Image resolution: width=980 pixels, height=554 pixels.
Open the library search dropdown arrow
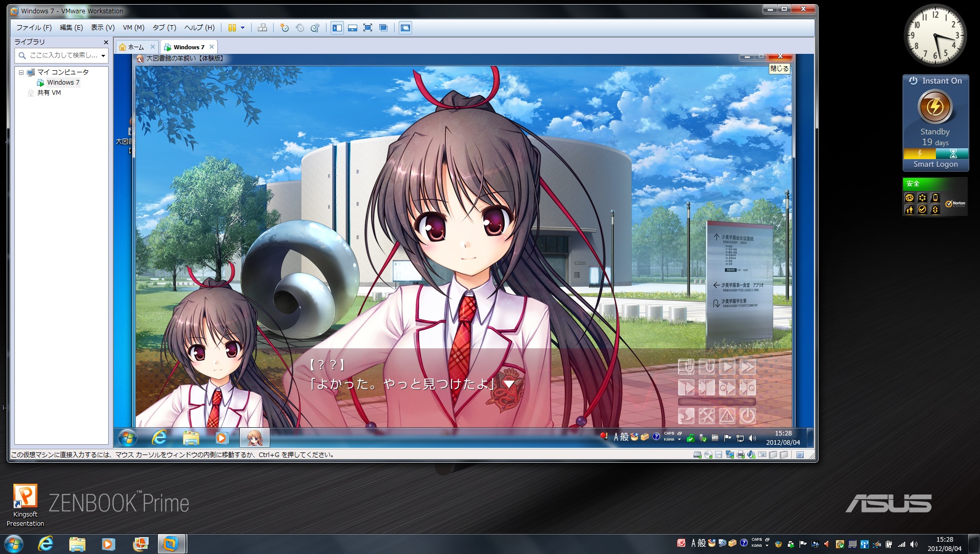(x=103, y=55)
